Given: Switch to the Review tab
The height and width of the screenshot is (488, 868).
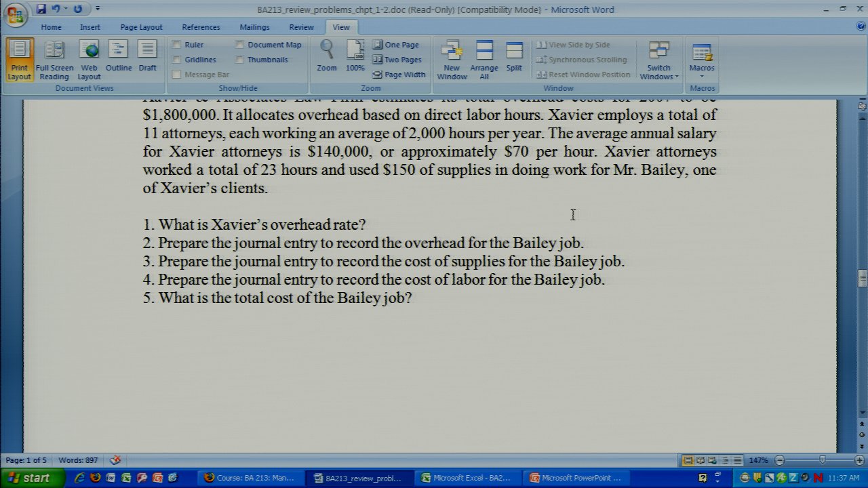Looking at the screenshot, I should (x=301, y=27).
